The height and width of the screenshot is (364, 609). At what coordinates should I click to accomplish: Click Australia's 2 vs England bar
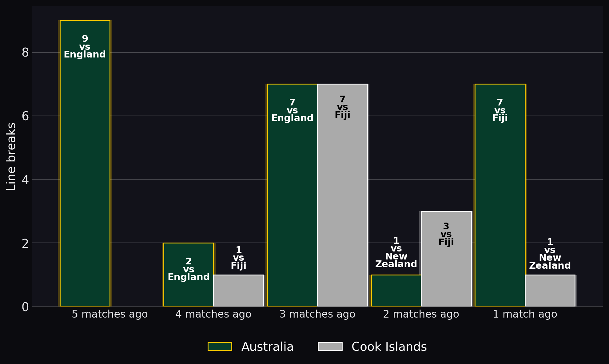[x=189, y=275]
